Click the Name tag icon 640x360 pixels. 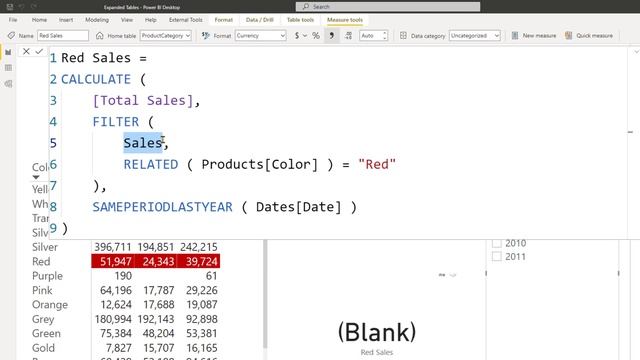coord(11,36)
